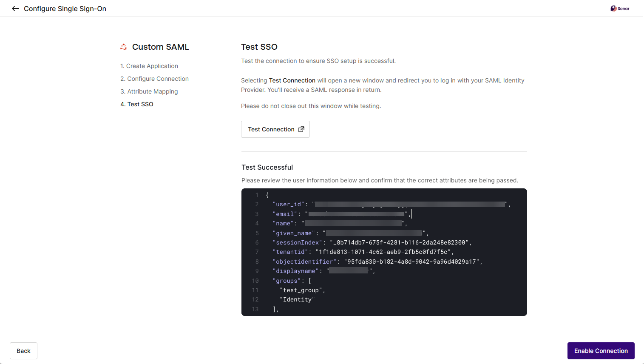644x364 pixels.
Task: Select step 4 Test SSO
Action: 137,104
